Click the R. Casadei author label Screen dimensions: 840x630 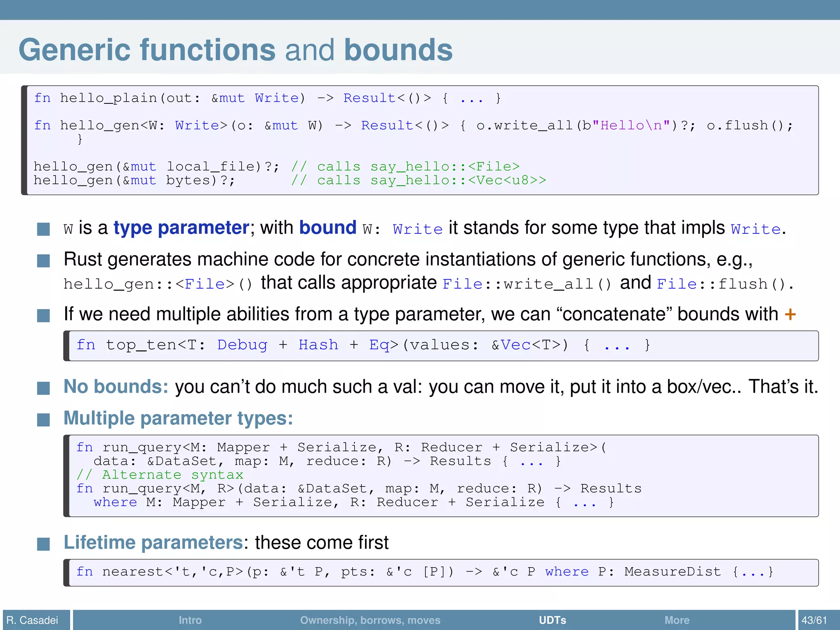tap(32, 620)
